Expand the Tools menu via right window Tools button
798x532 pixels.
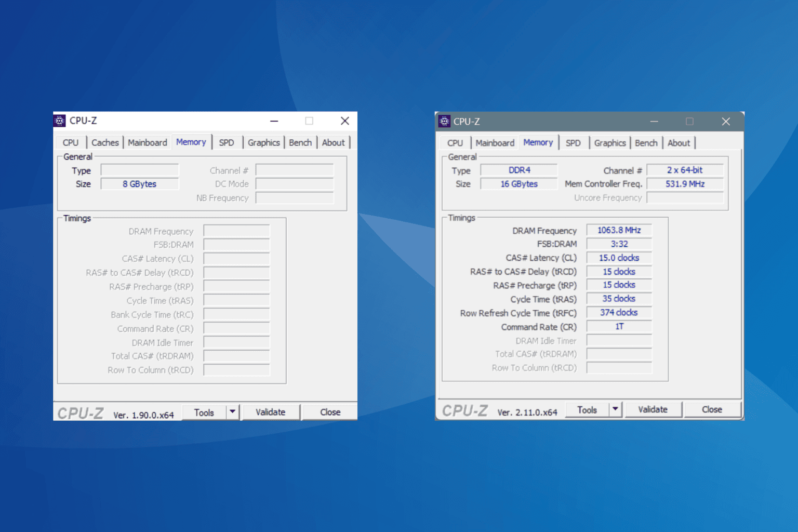pyautogui.click(x=587, y=409)
